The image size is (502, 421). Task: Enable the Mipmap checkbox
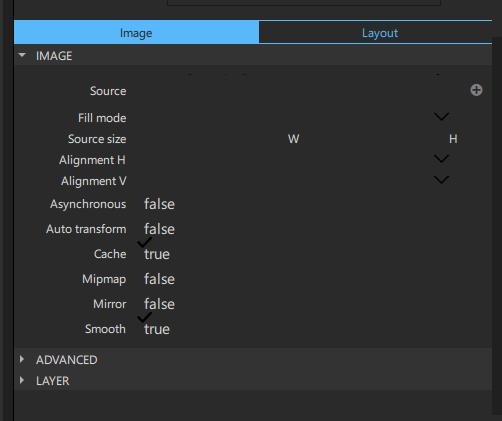159,279
